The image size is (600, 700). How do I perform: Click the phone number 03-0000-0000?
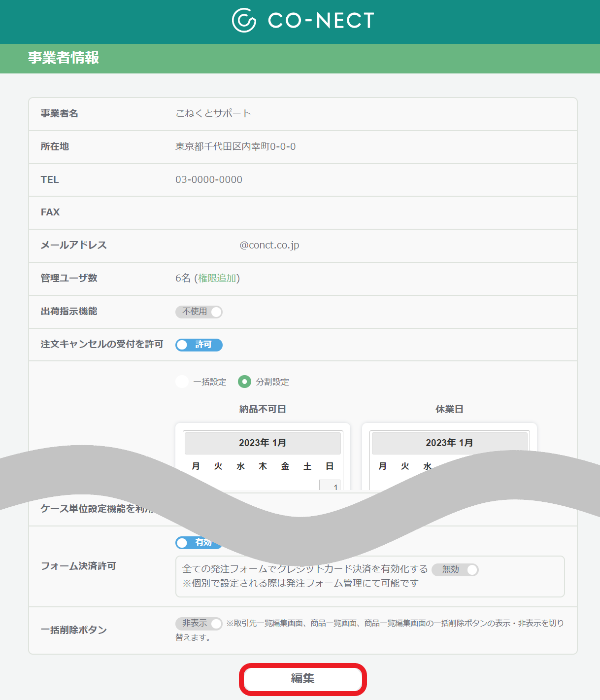[209, 179]
